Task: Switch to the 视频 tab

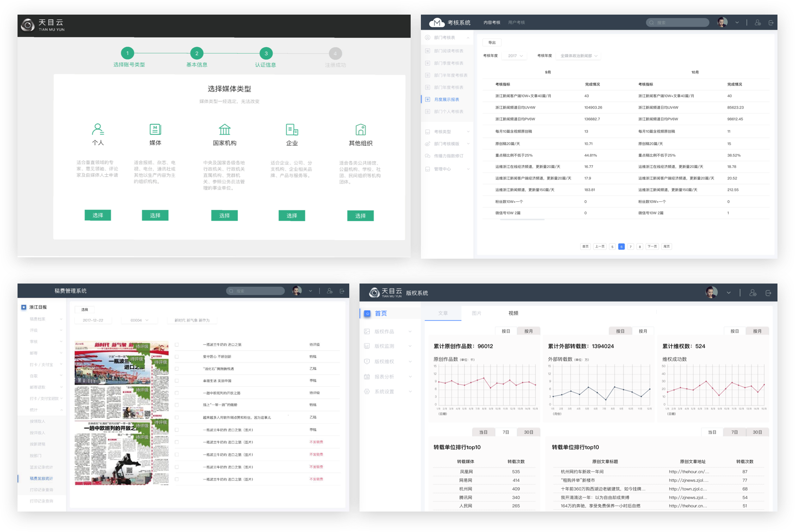Action: pos(513,313)
